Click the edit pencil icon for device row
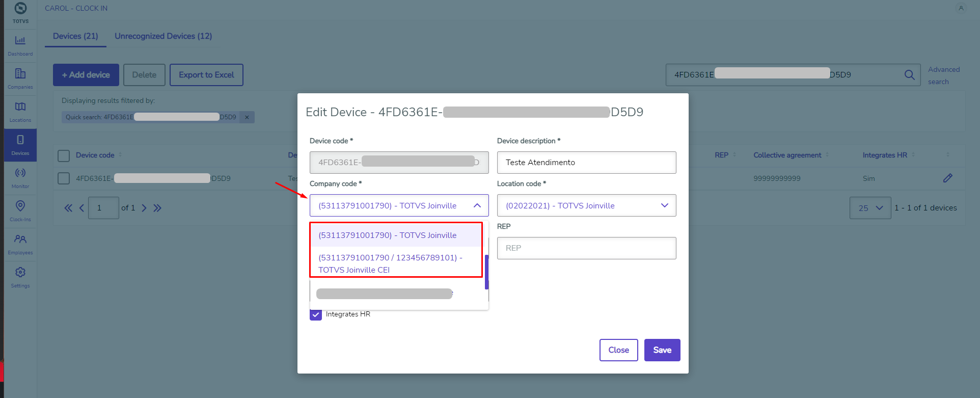 [947, 178]
